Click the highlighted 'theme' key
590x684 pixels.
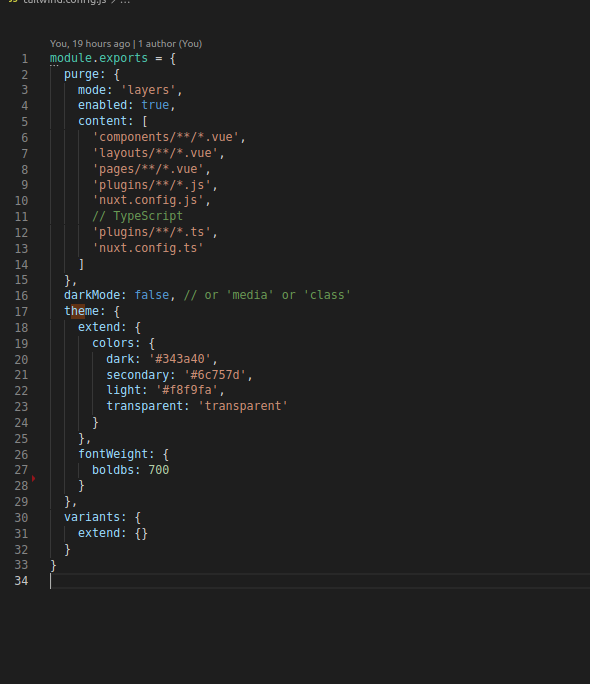click(x=82, y=311)
